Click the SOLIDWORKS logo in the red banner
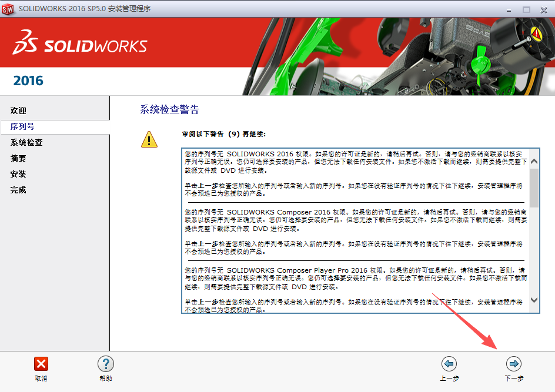 79,44
